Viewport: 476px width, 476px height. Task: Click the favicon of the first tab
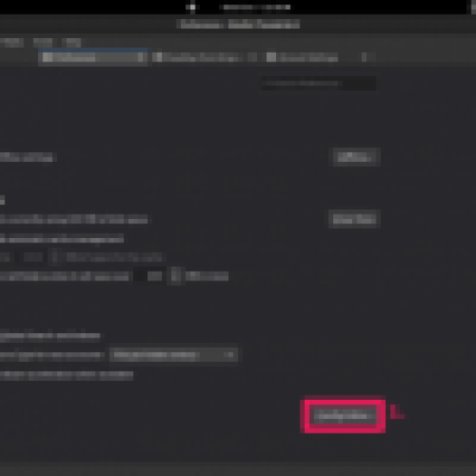pos(47,57)
